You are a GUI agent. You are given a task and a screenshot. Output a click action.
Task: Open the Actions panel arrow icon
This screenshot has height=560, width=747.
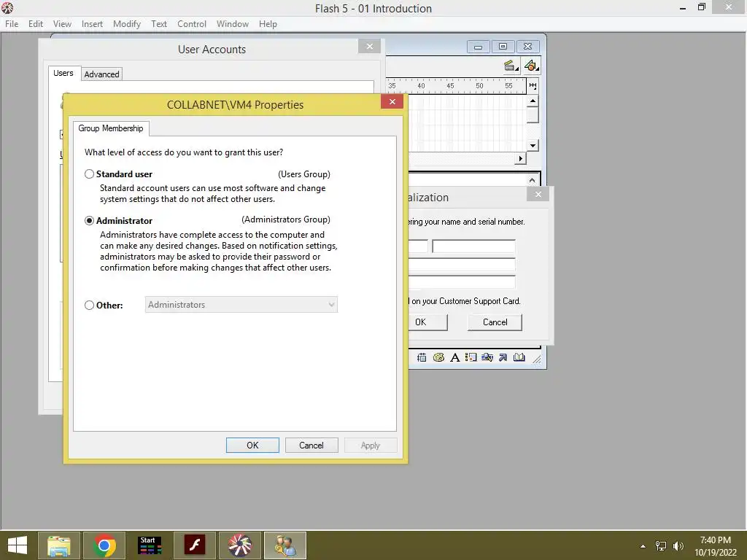(x=503, y=357)
